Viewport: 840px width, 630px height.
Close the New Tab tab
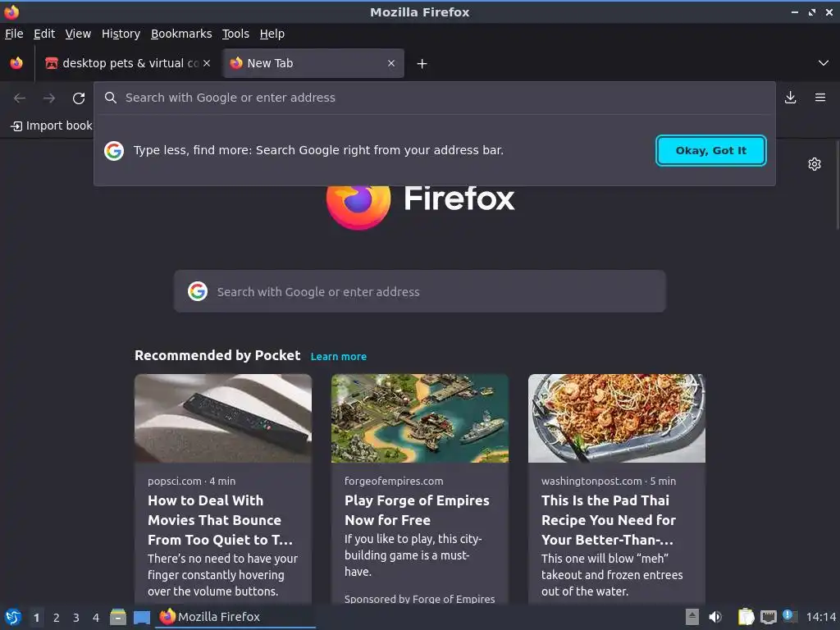391,63
